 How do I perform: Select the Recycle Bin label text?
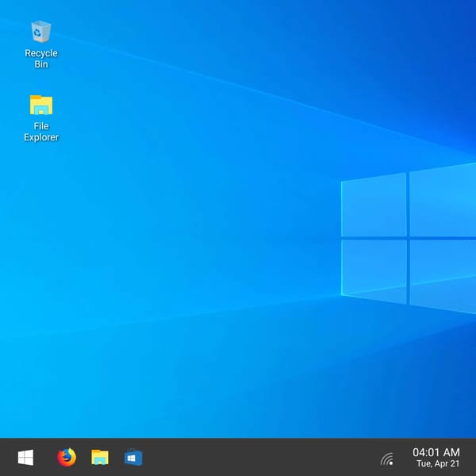click(x=41, y=59)
